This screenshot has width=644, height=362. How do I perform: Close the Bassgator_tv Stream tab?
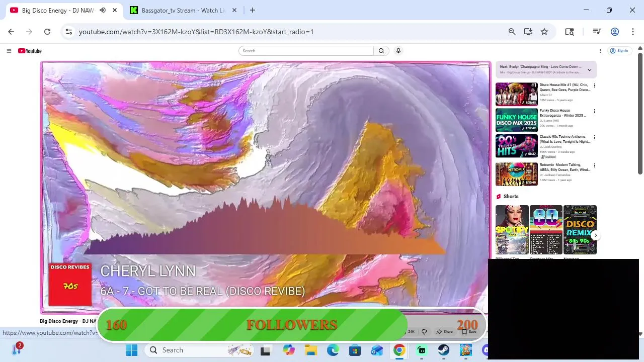(x=234, y=10)
